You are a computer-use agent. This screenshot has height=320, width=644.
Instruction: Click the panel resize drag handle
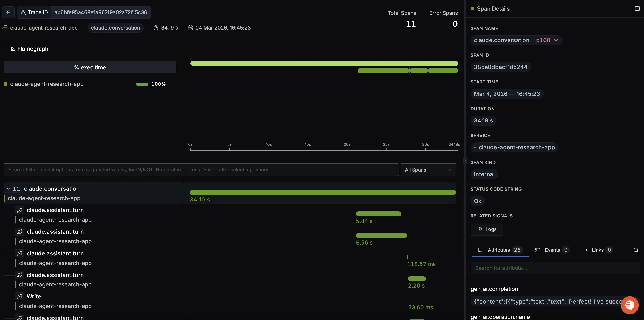pyautogui.click(x=465, y=161)
